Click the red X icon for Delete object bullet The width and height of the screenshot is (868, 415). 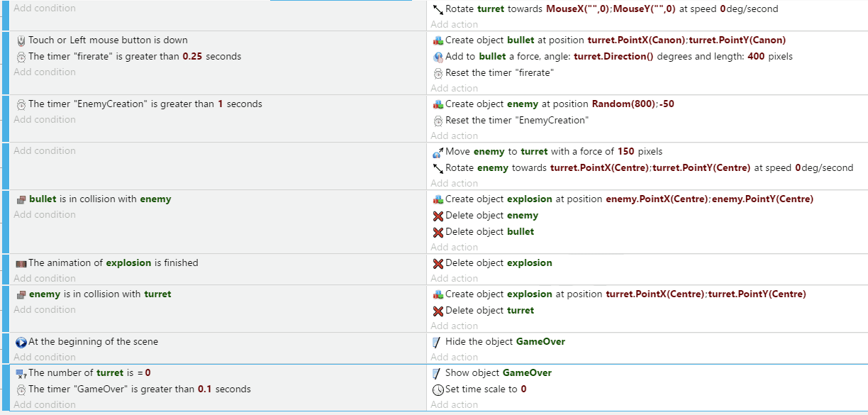coord(438,232)
